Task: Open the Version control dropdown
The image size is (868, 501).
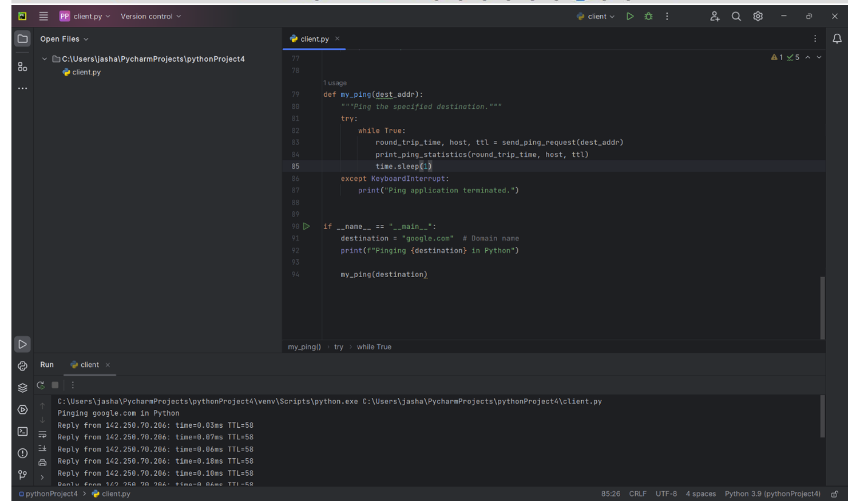Action: 150,16
